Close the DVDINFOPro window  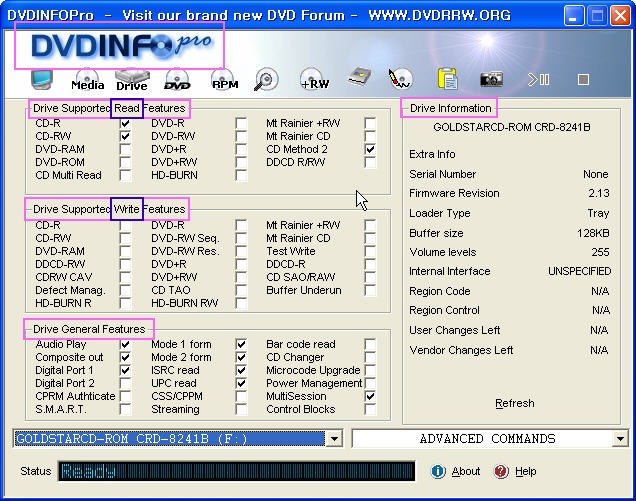coord(620,16)
